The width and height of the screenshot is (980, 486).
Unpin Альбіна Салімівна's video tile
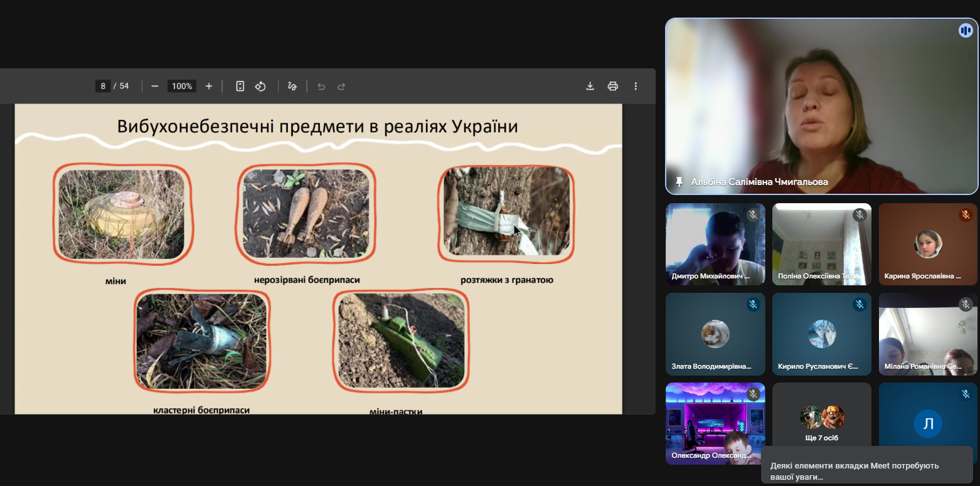click(x=679, y=182)
